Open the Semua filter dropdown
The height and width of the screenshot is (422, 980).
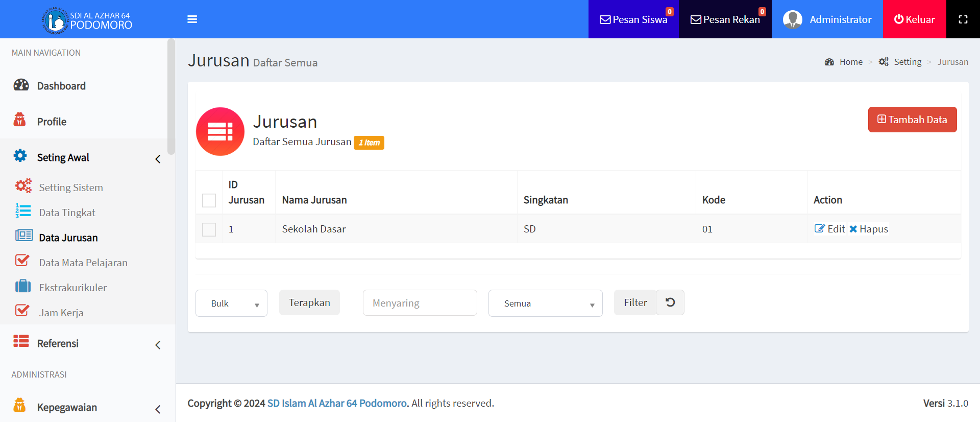pos(545,303)
